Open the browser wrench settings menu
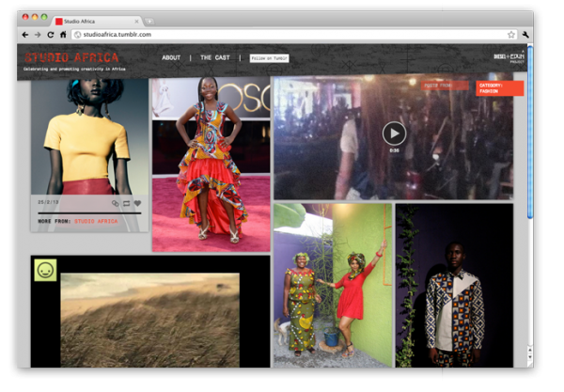This screenshot has width=564, height=392. (525, 34)
